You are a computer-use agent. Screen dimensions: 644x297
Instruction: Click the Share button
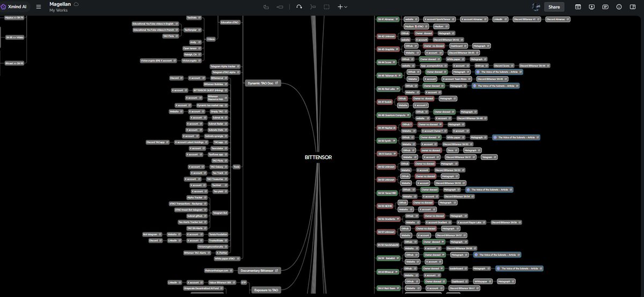coord(554,7)
